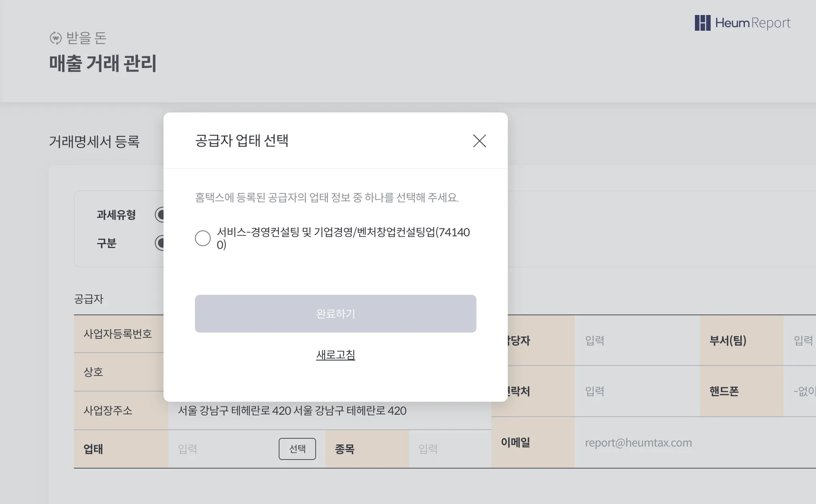Click the 완료하기 button
The height and width of the screenshot is (504, 816).
coord(335,314)
